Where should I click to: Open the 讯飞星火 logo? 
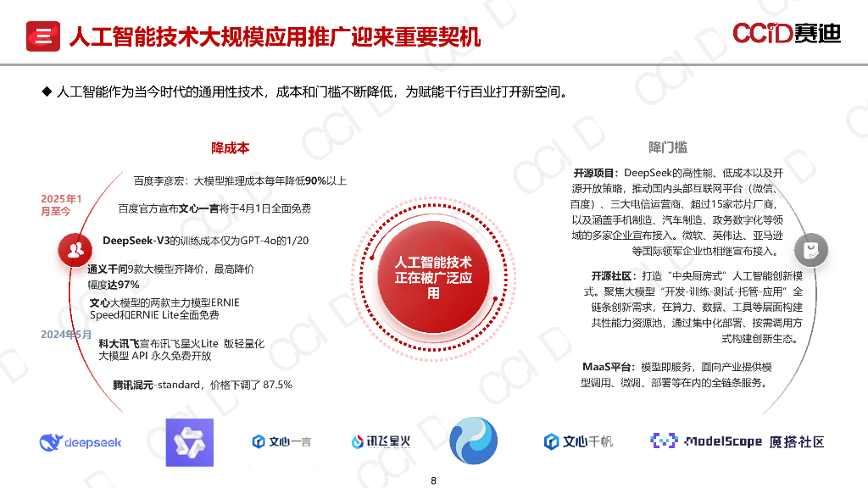[381, 441]
